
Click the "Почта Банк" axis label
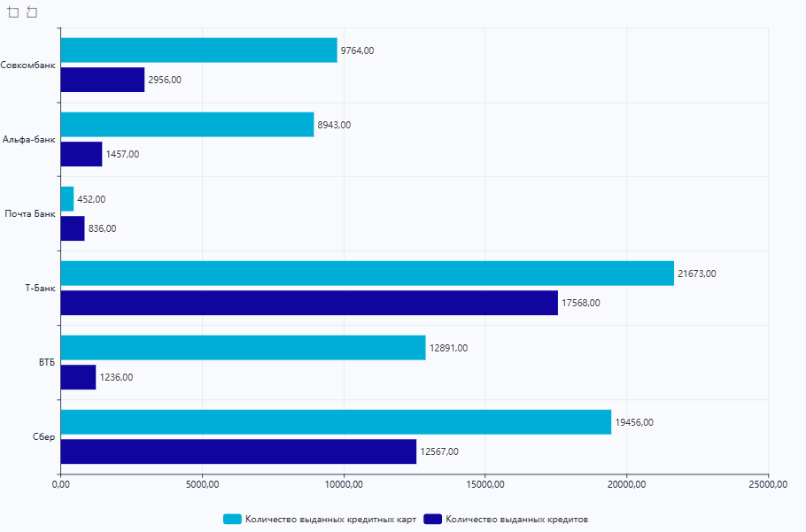point(30,213)
